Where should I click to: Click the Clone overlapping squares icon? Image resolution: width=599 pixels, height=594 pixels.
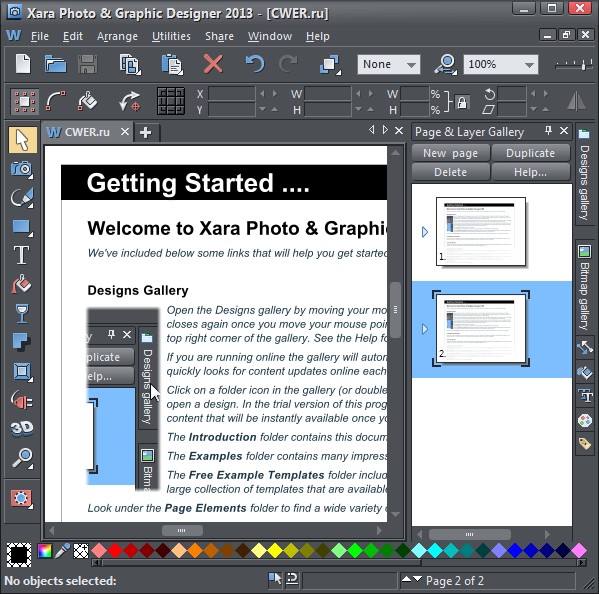tap(330, 64)
